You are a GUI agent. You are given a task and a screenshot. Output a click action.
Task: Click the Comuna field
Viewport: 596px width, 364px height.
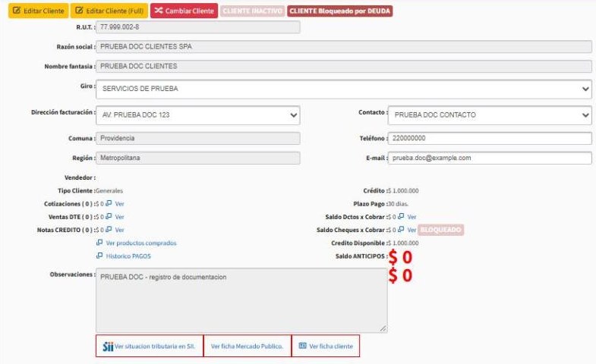point(198,138)
